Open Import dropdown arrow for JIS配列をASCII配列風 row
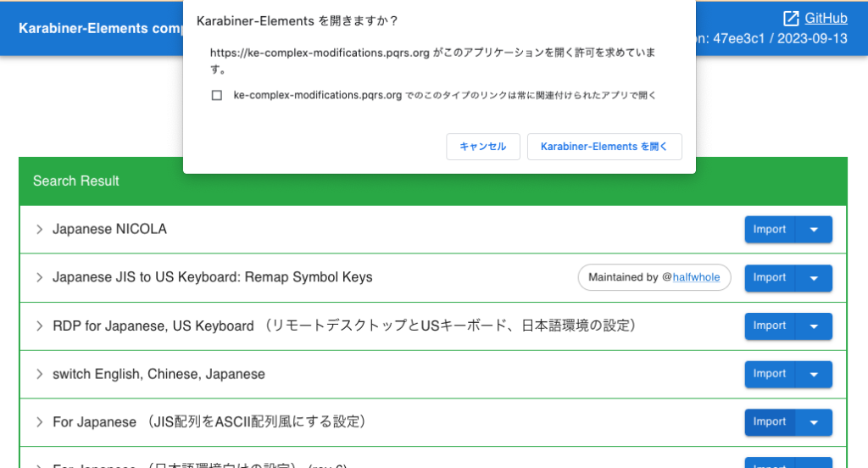This screenshot has width=868, height=468. (814, 422)
